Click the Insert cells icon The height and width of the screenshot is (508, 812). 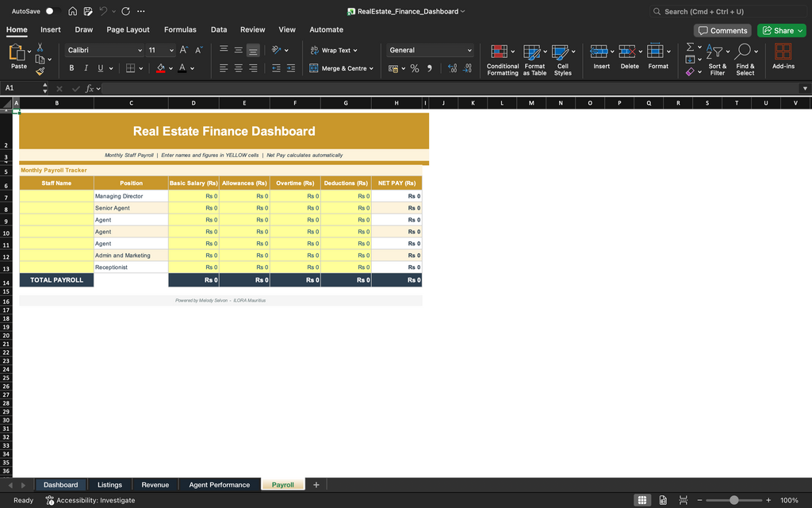(599, 52)
